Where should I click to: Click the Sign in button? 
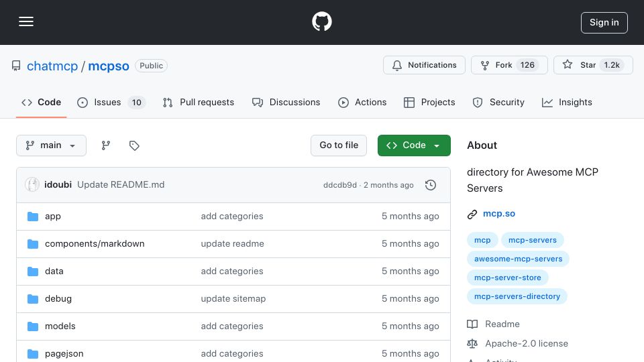point(604,23)
